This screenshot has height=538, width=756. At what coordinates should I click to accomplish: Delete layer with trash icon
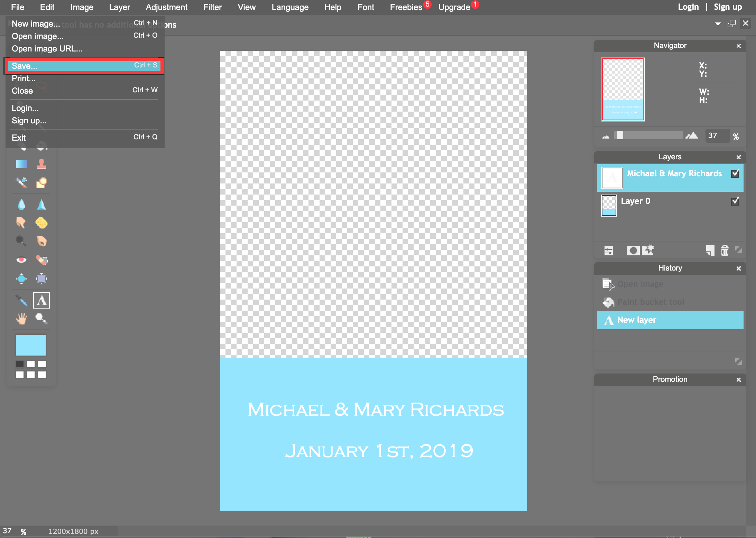725,251
